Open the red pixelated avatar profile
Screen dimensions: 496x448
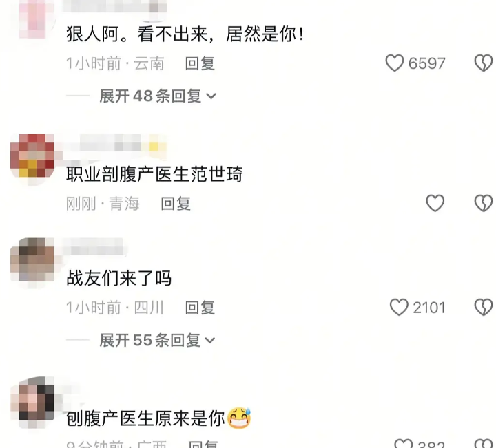coord(32,156)
